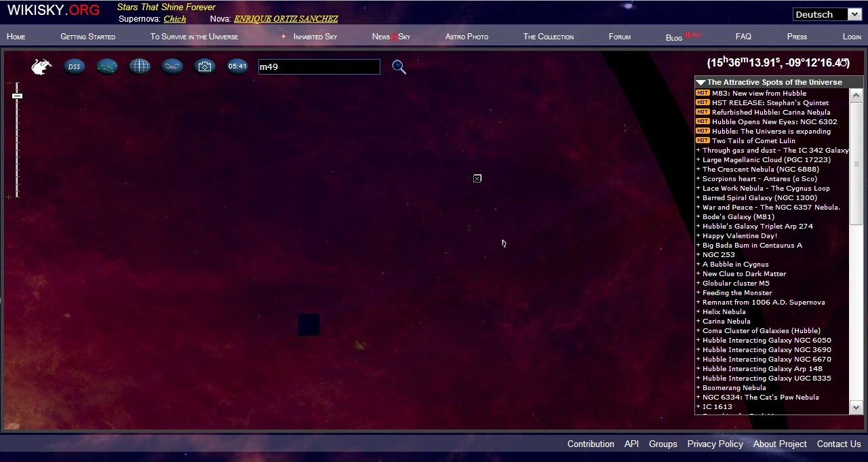Click the small X marker on sky map
The image size is (868, 462).
point(477,178)
